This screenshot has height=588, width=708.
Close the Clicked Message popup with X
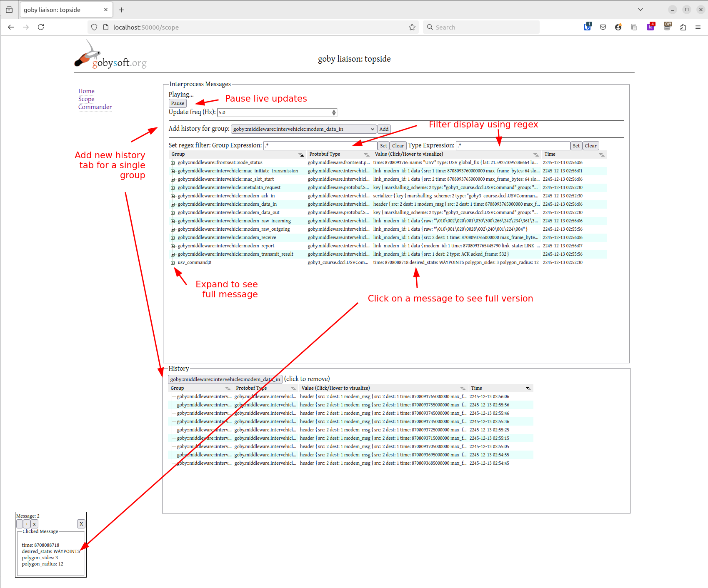[x=81, y=524]
